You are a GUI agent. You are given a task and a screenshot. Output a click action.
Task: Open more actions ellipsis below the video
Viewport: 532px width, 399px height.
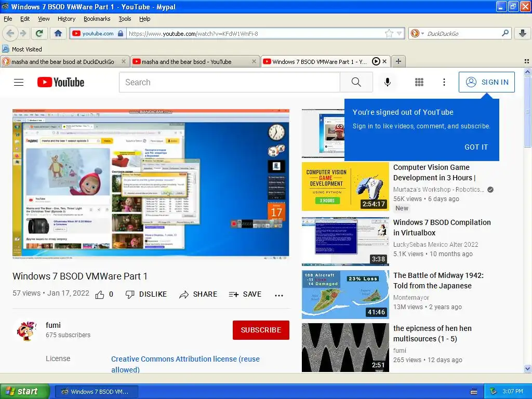[x=279, y=295]
